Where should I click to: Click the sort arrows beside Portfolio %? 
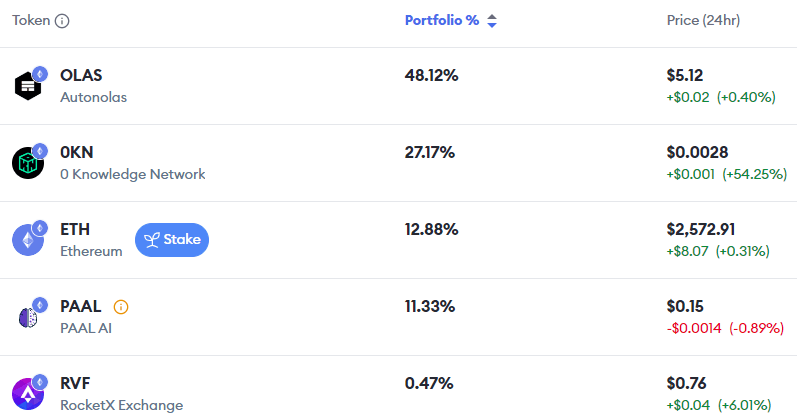492,21
